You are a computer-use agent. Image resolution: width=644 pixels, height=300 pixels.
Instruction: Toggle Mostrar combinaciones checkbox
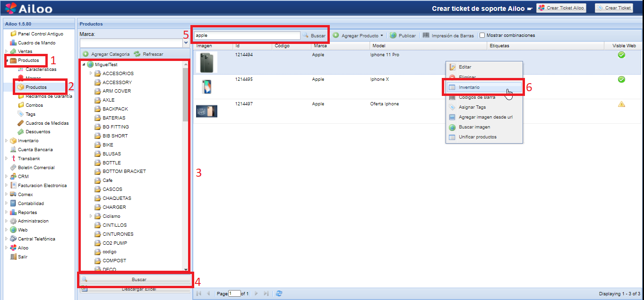tap(482, 35)
